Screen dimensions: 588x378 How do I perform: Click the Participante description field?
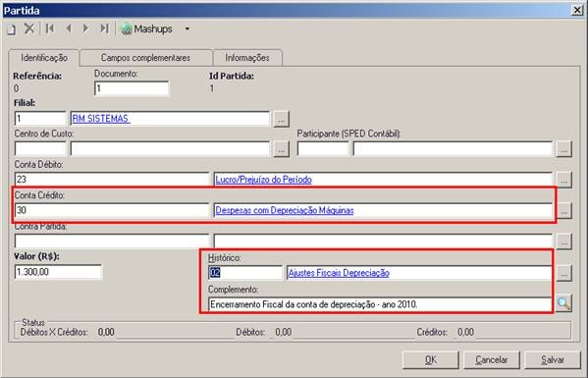click(453, 149)
